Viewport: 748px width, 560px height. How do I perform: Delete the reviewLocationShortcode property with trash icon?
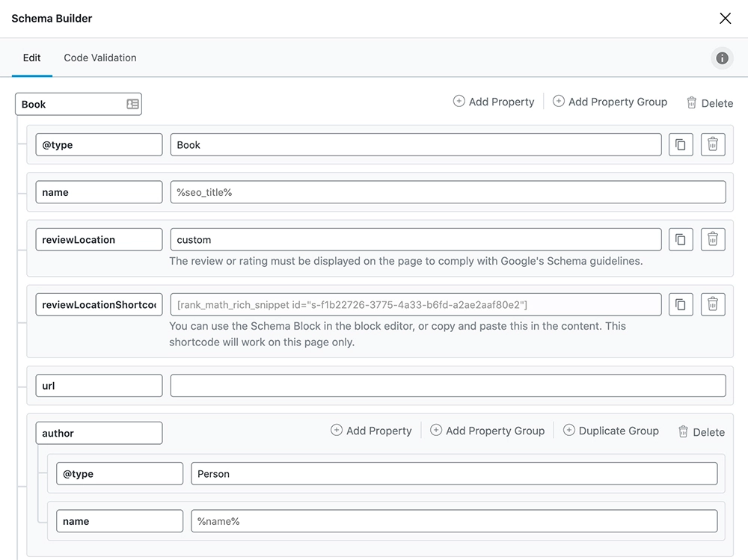click(713, 304)
